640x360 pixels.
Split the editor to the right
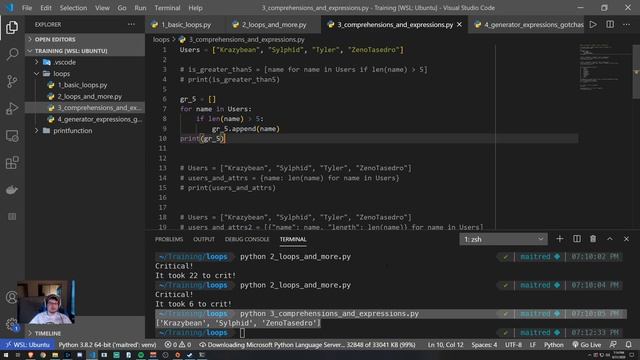point(610,24)
